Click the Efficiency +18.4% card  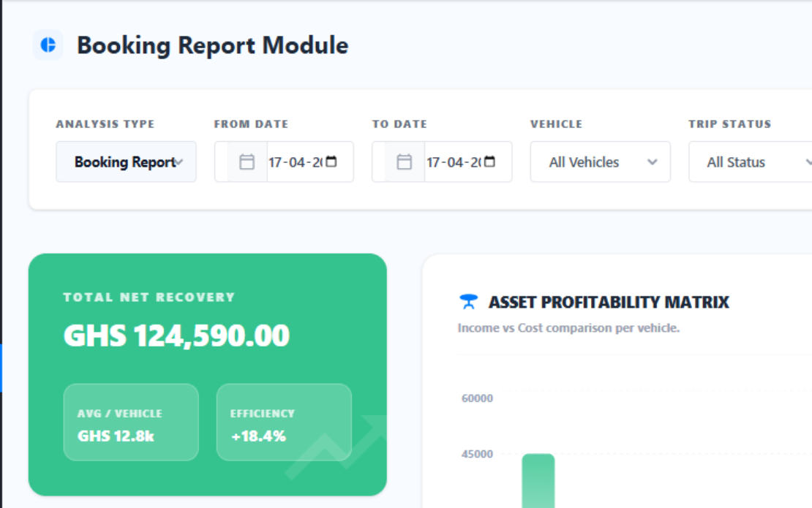(284, 422)
